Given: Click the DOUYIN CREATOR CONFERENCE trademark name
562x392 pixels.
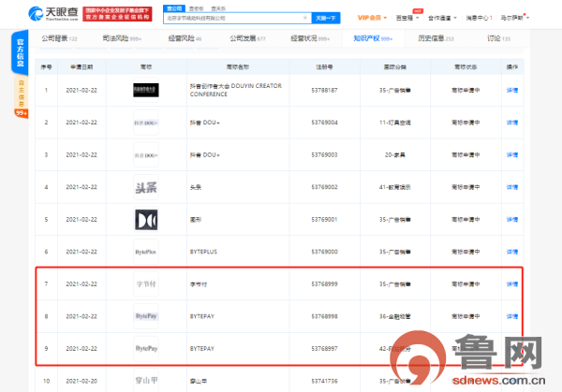Looking at the screenshot, I should (x=236, y=90).
